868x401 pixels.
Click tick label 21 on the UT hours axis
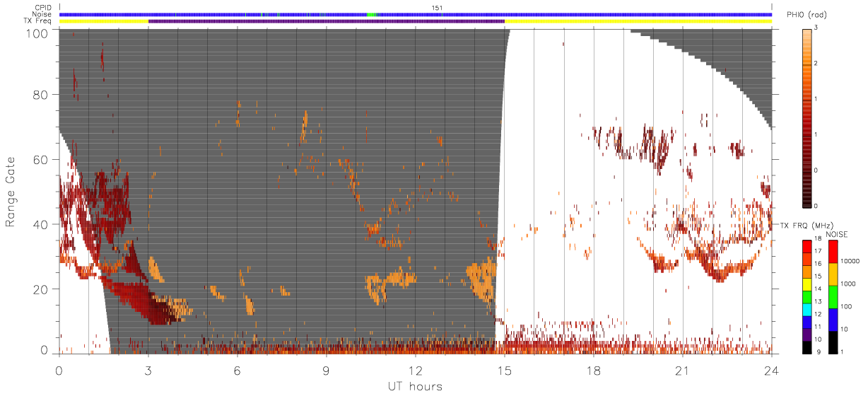click(683, 371)
